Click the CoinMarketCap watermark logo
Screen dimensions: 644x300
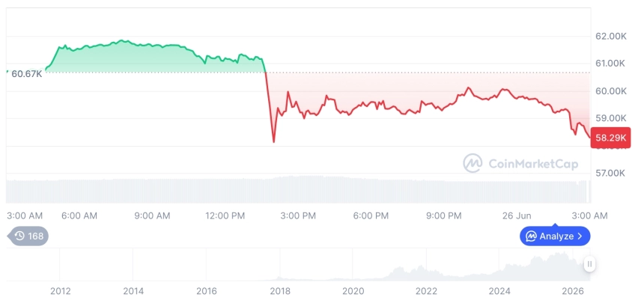pyautogui.click(x=473, y=163)
